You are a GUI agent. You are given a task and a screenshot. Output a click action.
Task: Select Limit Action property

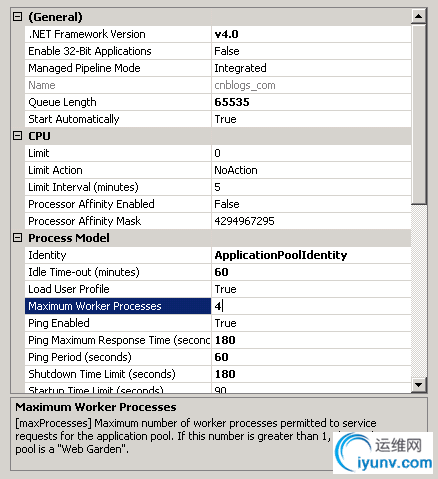(118, 170)
